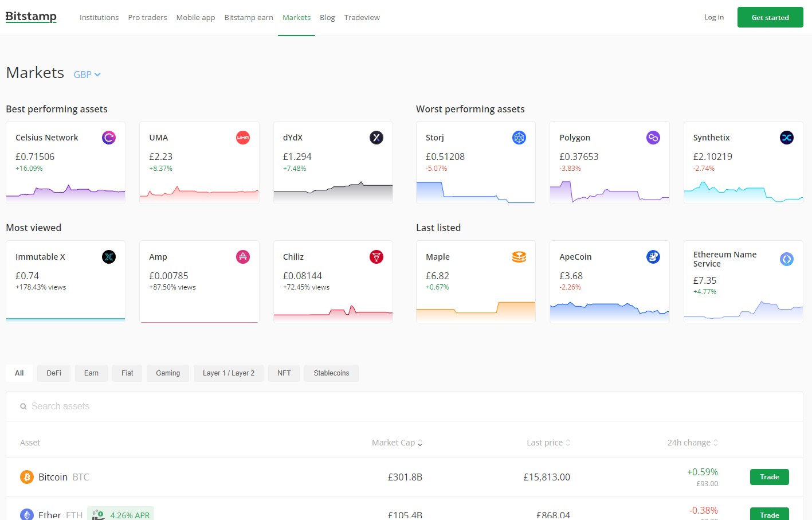Viewport: 812px width, 520px height.
Task: Click Immutable X +178.43% views text
Action: pyautogui.click(x=41, y=287)
